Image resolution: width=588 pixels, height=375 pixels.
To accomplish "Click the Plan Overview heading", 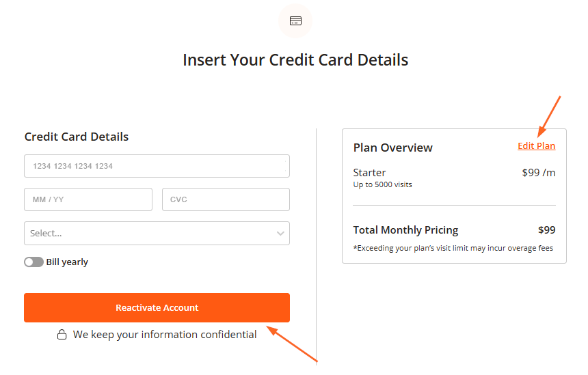I will (392, 148).
